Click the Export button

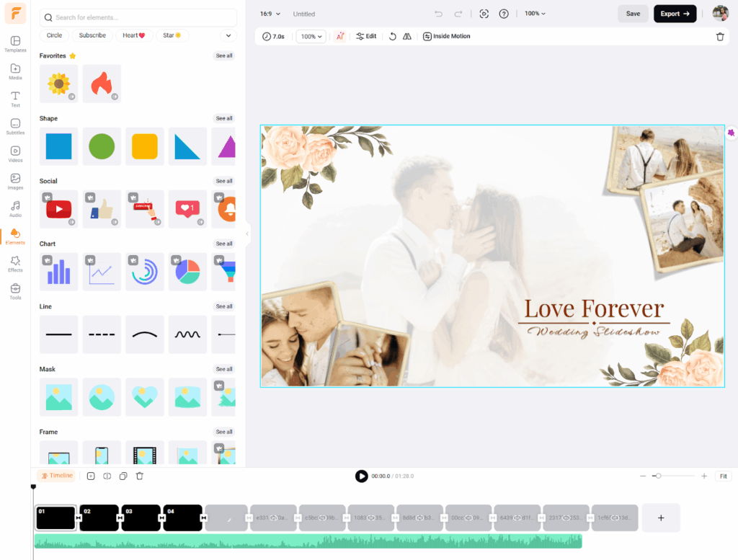click(x=675, y=14)
